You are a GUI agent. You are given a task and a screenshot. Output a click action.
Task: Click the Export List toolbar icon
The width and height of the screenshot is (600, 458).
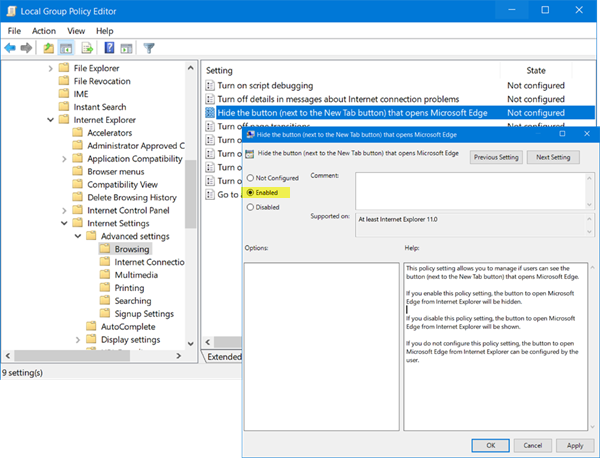click(x=87, y=48)
